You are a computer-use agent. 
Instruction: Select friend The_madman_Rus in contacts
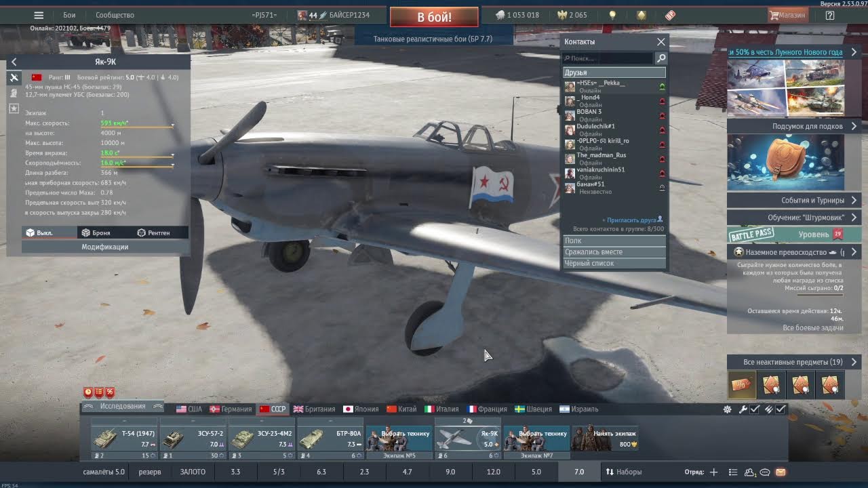[x=614, y=159]
